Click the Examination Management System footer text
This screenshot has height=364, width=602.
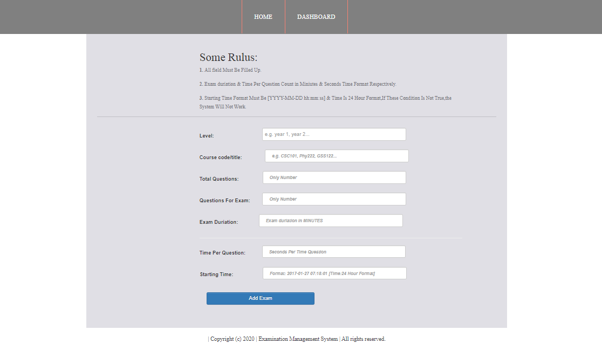click(298, 339)
